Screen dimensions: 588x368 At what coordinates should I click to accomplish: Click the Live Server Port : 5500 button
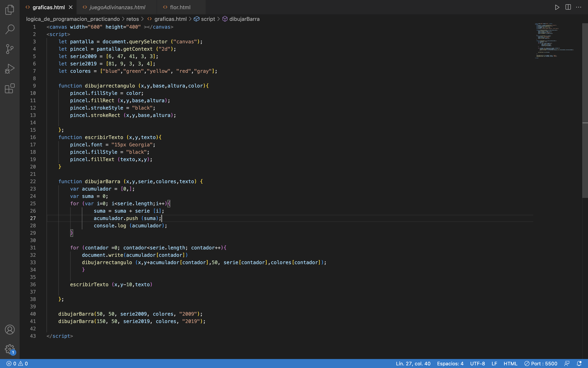click(541, 364)
